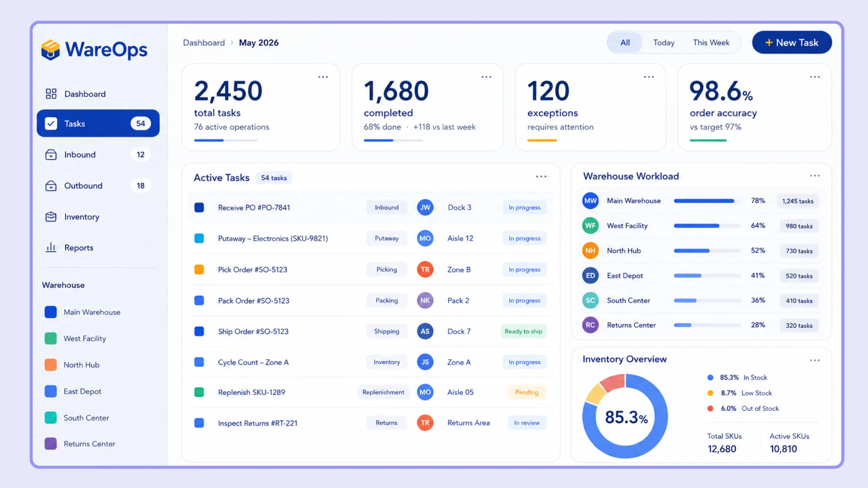The height and width of the screenshot is (488, 868).
Task: Click the AS assignee avatar
Action: point(425,331)
